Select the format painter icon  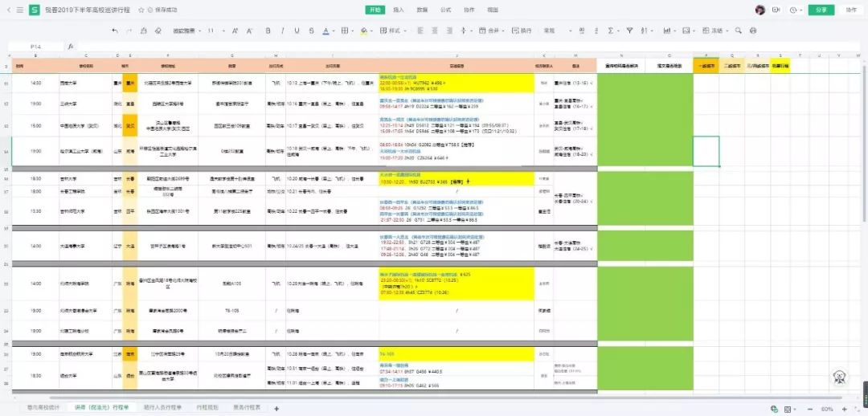pos(144,31)
